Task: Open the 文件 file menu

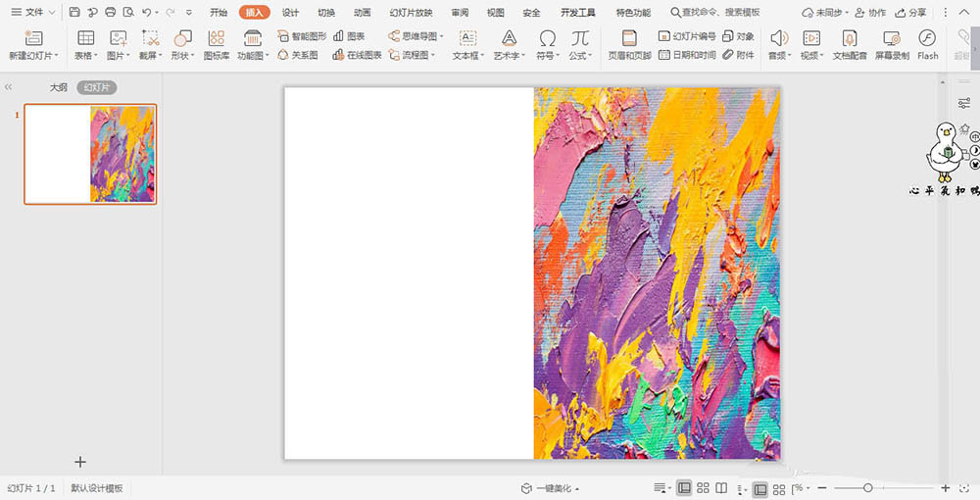Action: (28, 13)
